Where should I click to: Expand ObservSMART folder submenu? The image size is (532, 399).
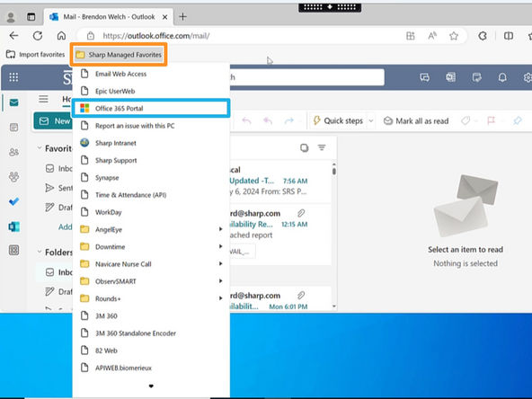tap(151, 281)
